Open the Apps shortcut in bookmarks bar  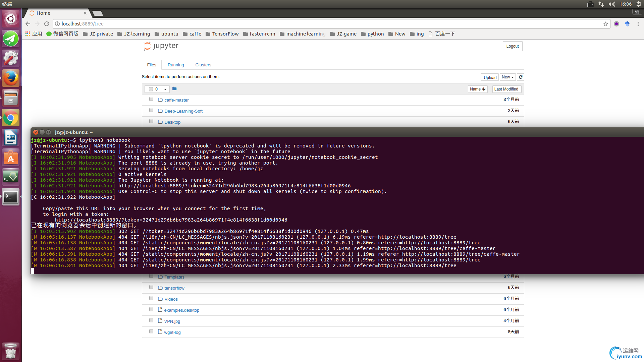click(34, 34)
